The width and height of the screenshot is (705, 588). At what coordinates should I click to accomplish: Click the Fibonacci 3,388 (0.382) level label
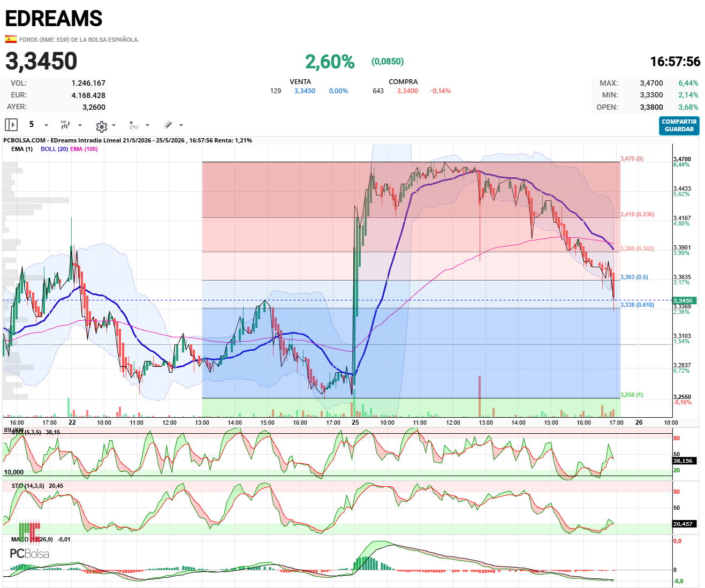(x=637, y=248)
